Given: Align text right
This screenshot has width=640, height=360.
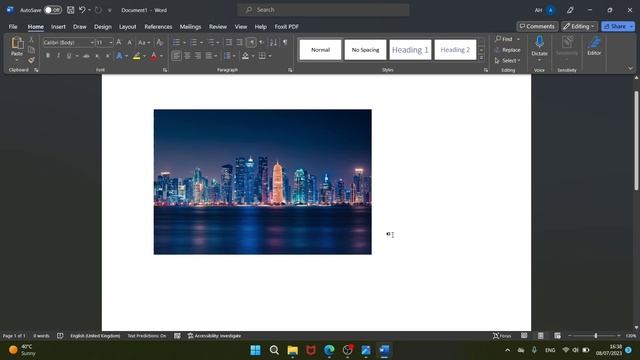Looking at the screenshot, I should [198, 56].
